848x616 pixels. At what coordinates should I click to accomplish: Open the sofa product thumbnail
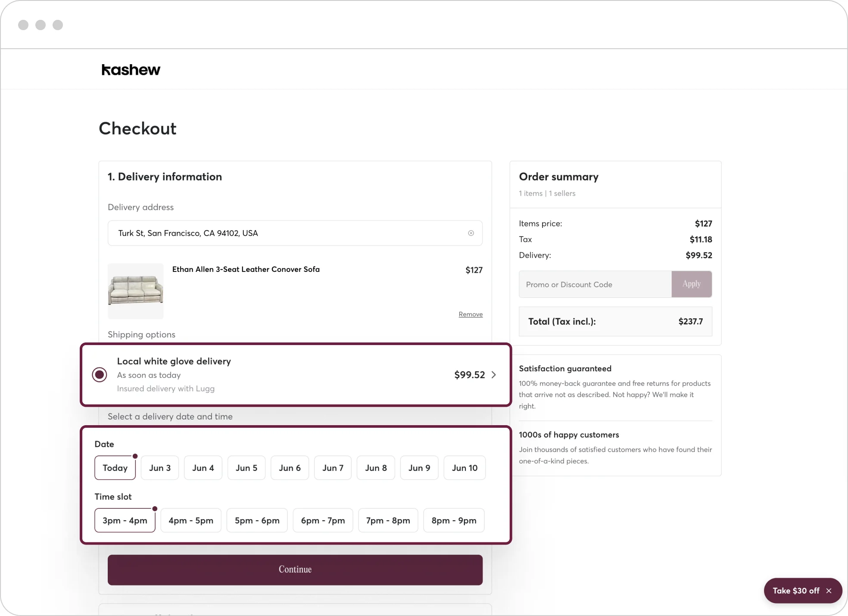(135, 291)
